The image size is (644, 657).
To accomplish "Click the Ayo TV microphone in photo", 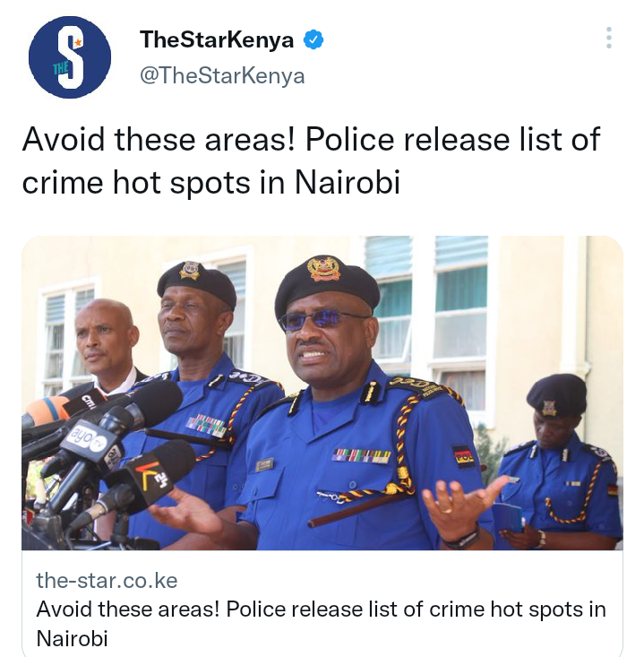I will pos(87,439).
